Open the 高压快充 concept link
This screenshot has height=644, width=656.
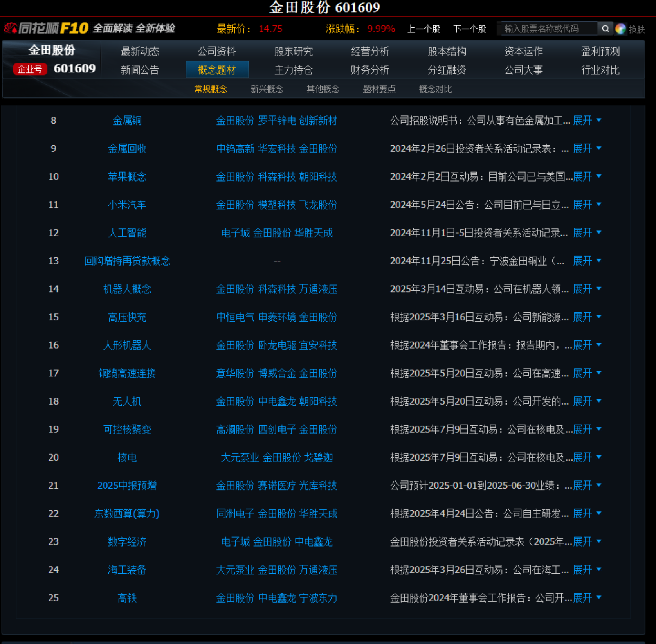127,317
